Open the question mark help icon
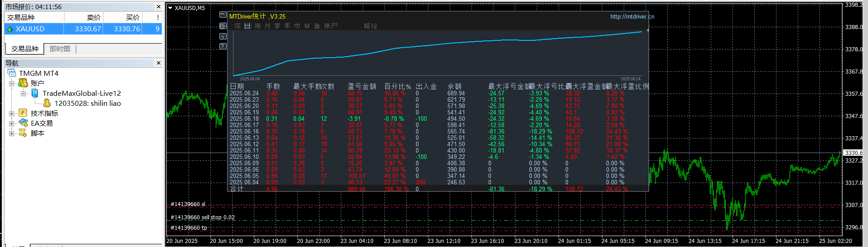 (x=223, y=46)
